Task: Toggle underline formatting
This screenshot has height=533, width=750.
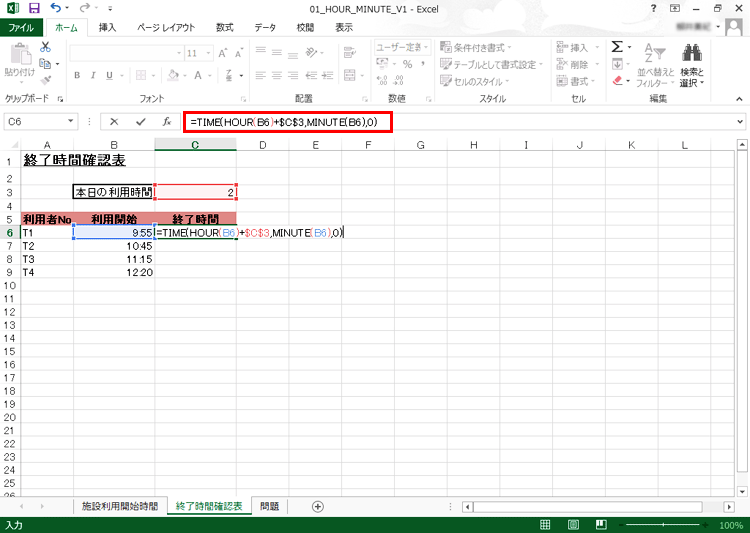Action: coord(110,76)
